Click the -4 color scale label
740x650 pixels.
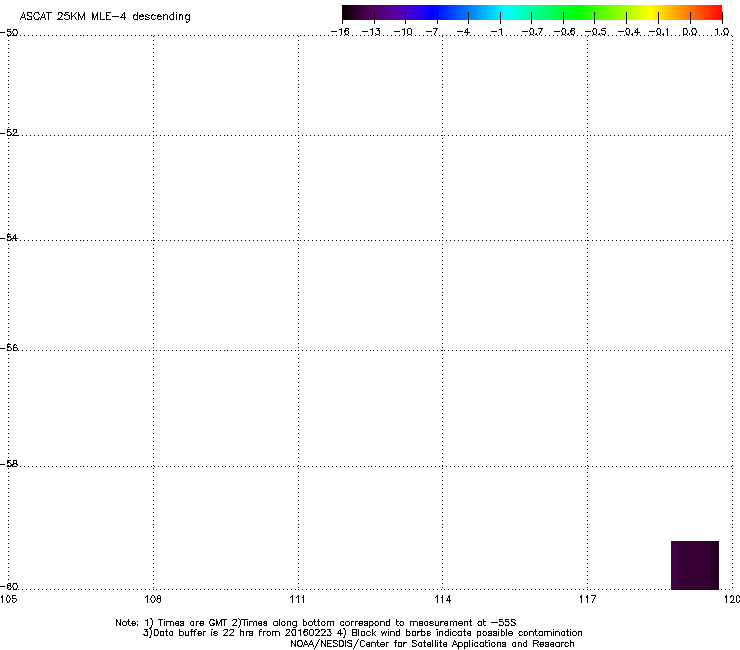tap(464, 32)
